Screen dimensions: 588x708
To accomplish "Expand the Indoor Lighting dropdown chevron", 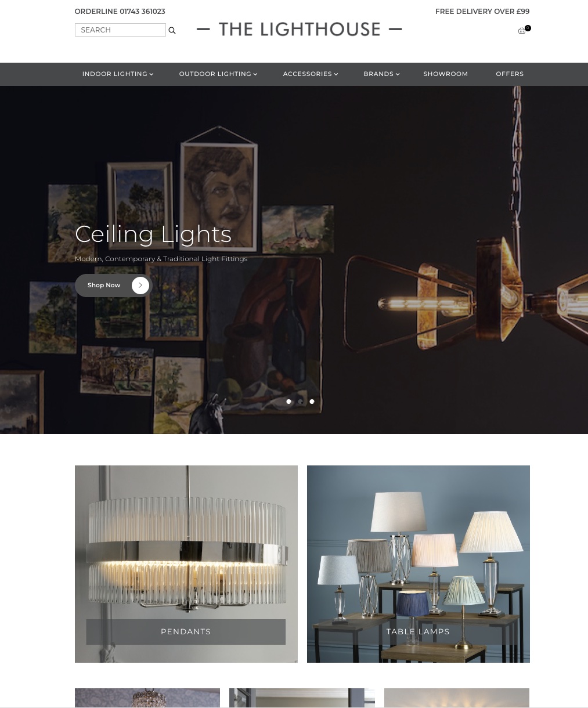I will [x=151, y=74].
